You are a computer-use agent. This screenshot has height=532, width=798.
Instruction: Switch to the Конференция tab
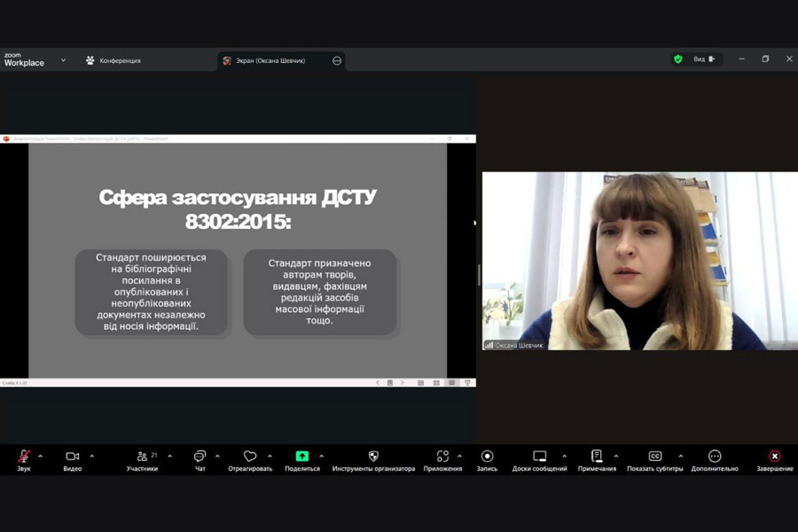pos(113,60)
